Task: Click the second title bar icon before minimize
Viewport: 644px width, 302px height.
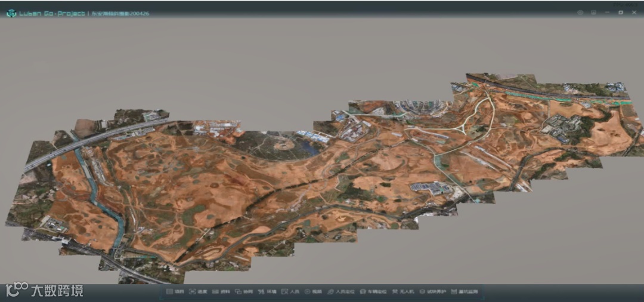Action: [593, 13]
